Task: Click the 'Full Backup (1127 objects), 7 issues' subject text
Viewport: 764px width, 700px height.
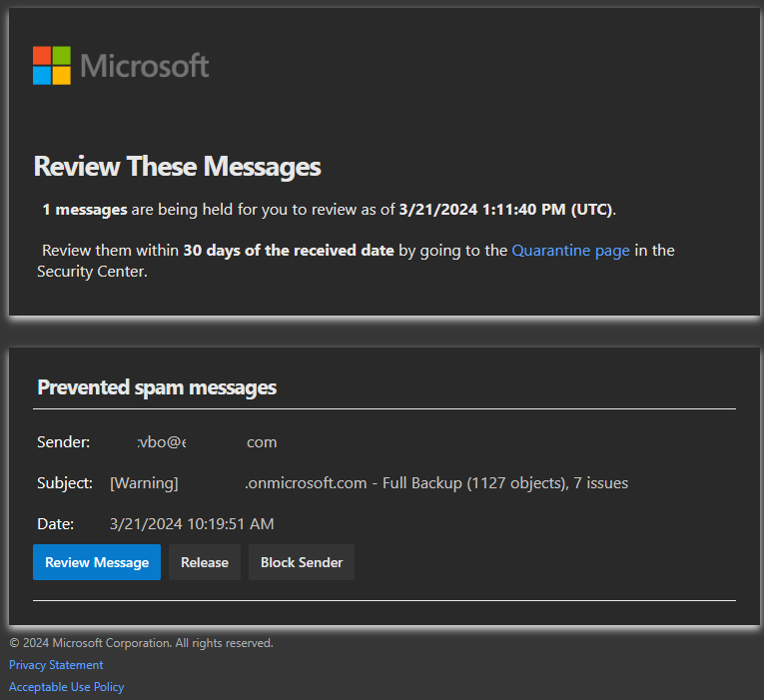Action: tap(505, 483)
